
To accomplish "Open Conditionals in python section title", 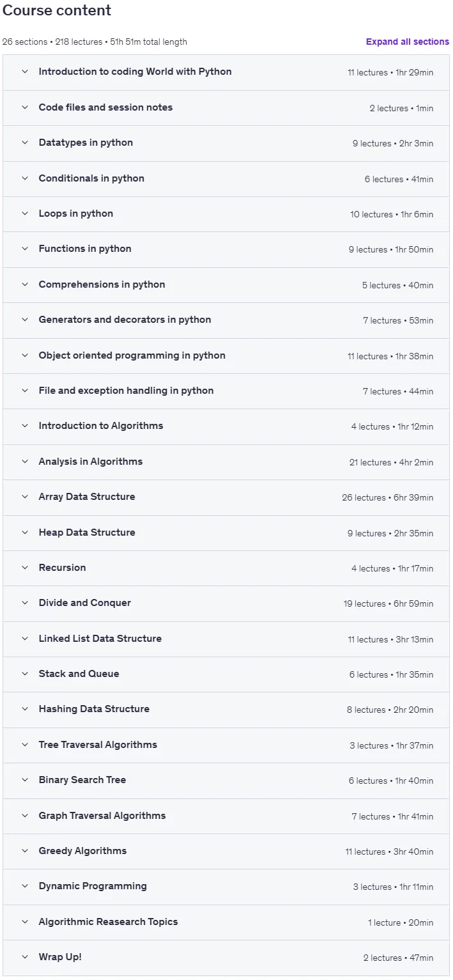I will tap(91, 178).
